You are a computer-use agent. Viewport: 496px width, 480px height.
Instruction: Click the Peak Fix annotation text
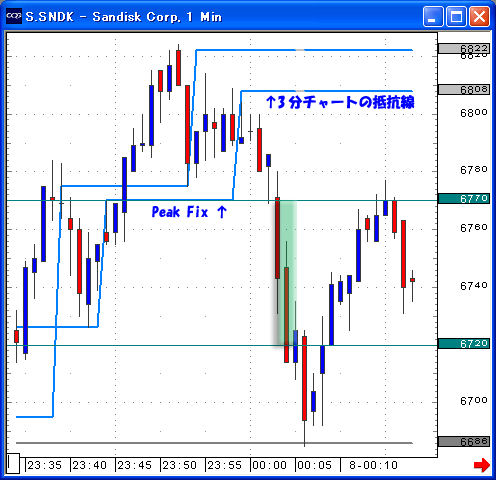coord(189,212)
